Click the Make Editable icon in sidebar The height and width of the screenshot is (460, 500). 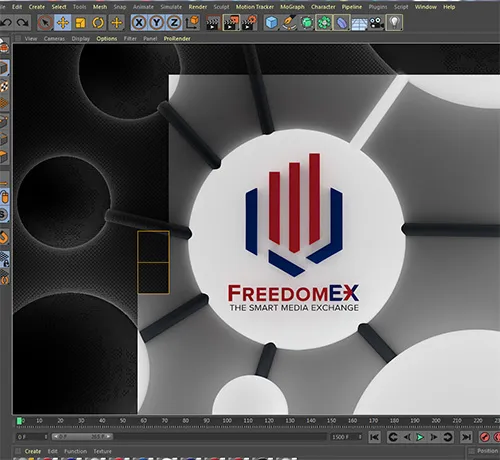click(4, 47)
